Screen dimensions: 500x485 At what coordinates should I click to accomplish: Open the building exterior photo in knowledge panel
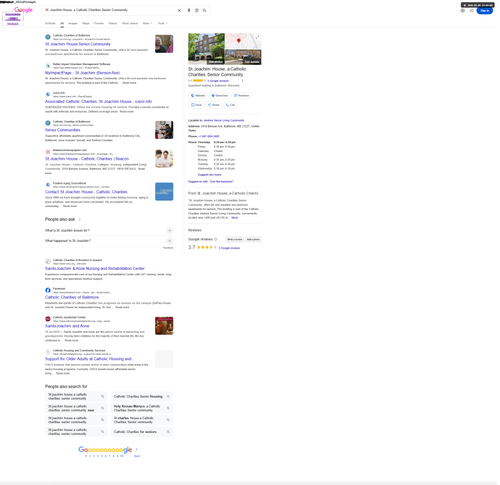[206, 49]
